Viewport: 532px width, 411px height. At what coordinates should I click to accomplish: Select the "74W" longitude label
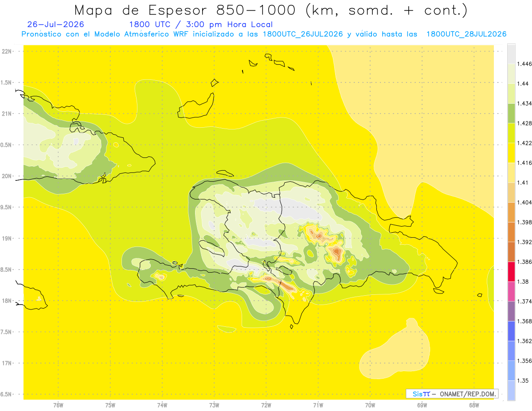(162, 405)
